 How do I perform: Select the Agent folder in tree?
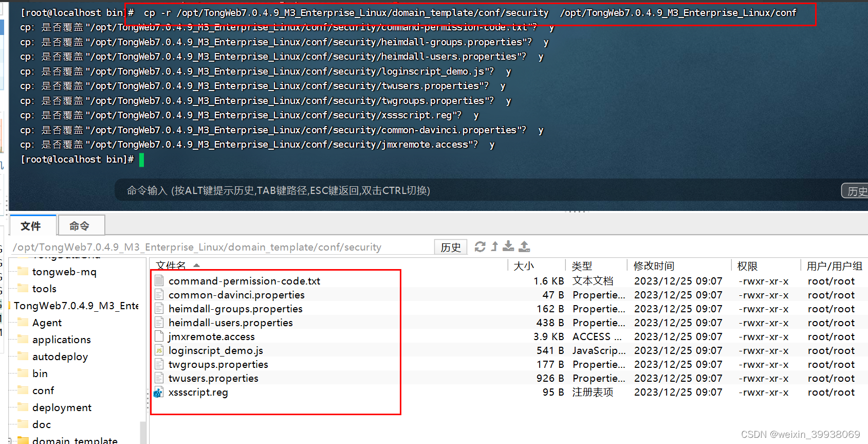47,323
